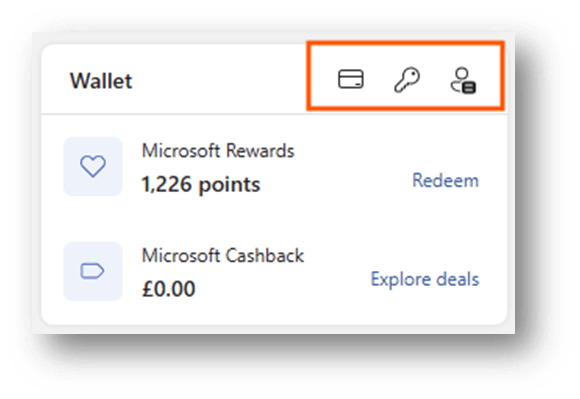
Task: Click the tag icon beside Microsoft Cashback
Action: coord(92,271)
